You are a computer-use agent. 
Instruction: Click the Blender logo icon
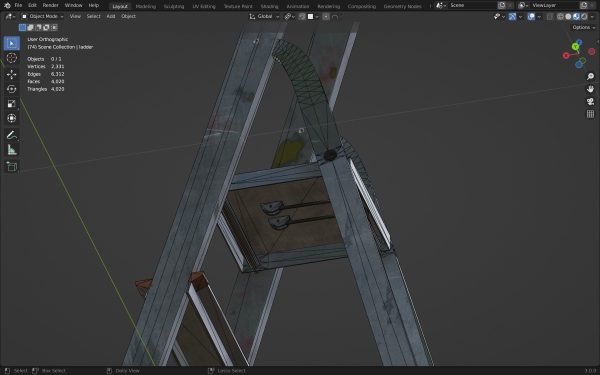7,5
